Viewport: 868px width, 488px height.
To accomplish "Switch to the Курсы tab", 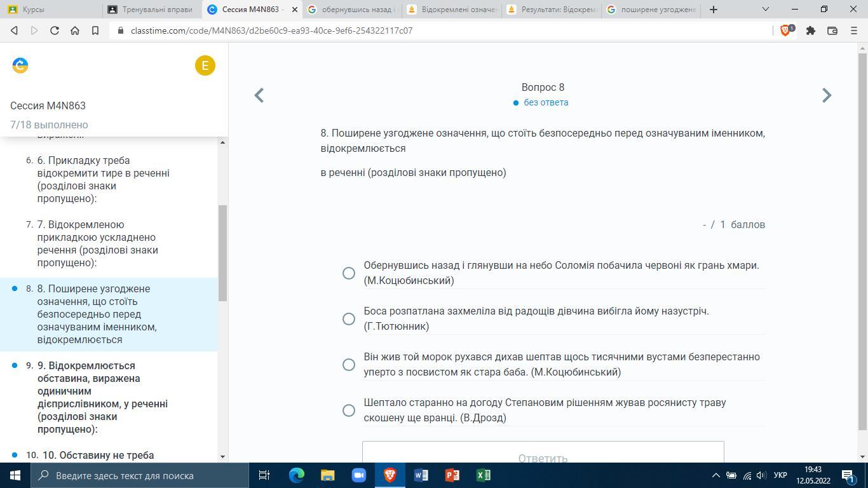I will click(x=51, y=10).
